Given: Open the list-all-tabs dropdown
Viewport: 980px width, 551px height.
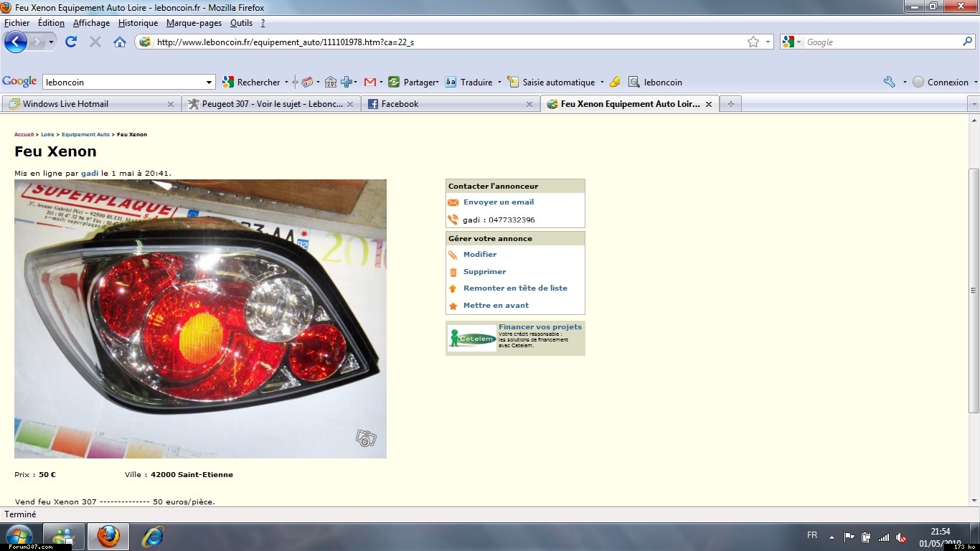Looking at the screenshot, I should point(974,104).
